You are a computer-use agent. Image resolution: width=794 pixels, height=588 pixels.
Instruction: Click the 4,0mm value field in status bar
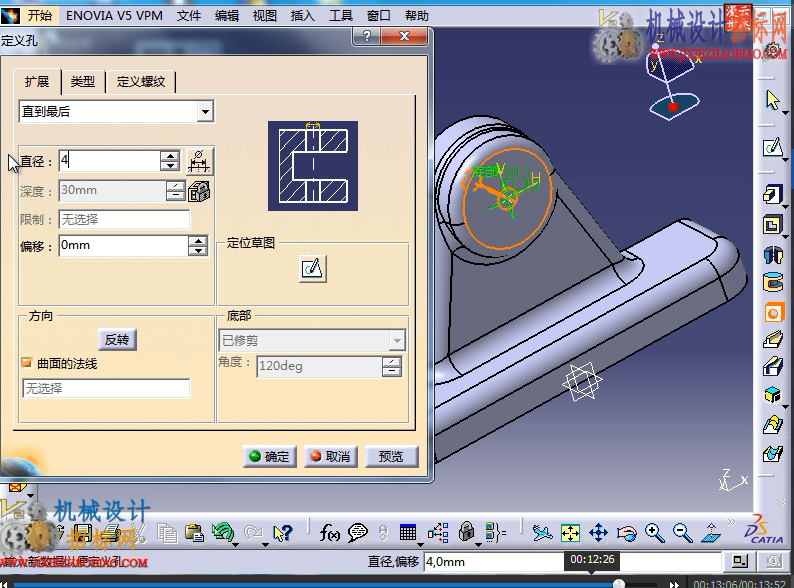(572, 562)
